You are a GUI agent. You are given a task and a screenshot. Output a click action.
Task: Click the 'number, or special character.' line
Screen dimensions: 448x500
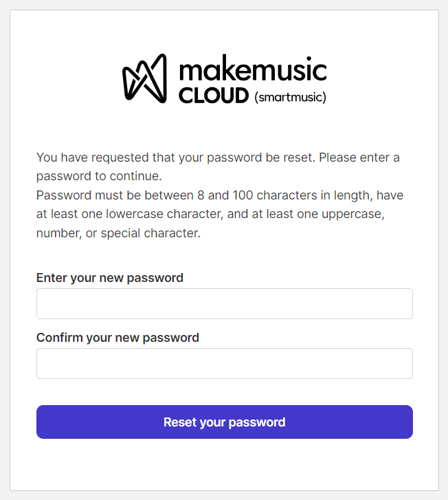tap(118, 233)
